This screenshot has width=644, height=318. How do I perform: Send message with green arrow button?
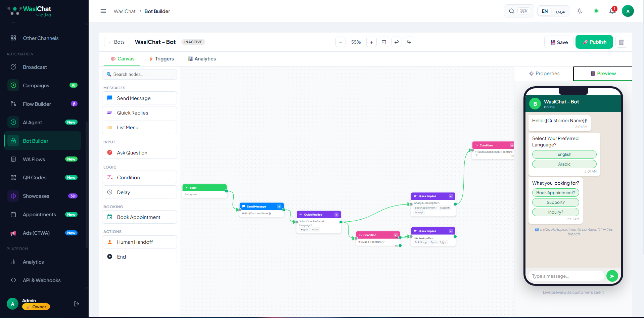[612, 276]
